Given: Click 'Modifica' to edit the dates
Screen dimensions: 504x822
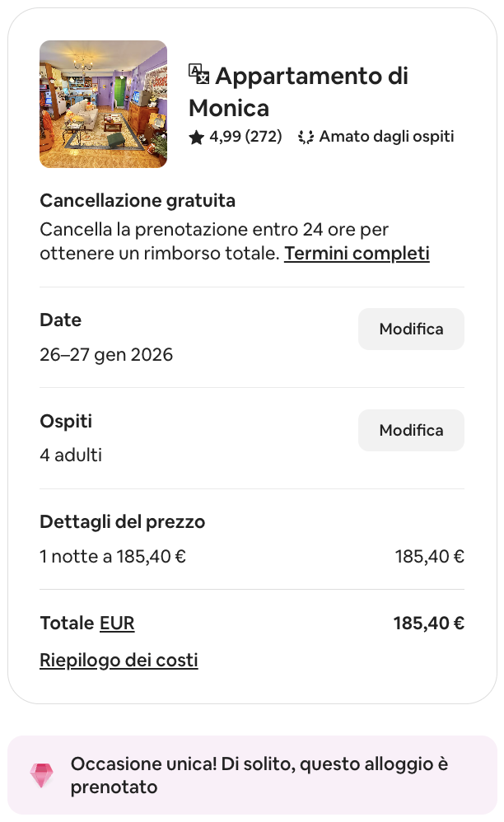Looking at the screenshot, I should [411, 329].
